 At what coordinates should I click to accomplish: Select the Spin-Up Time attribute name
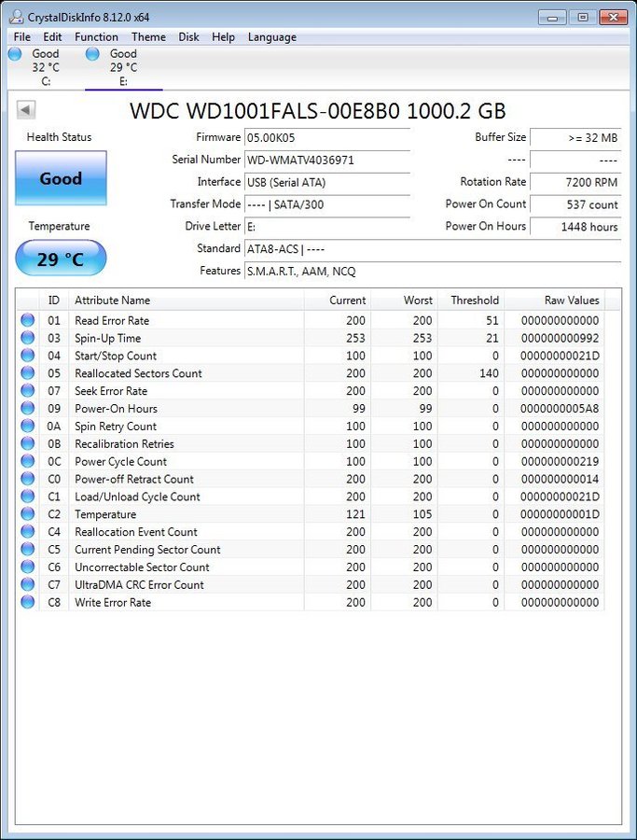pyautogui.click(x=107, y=338)
